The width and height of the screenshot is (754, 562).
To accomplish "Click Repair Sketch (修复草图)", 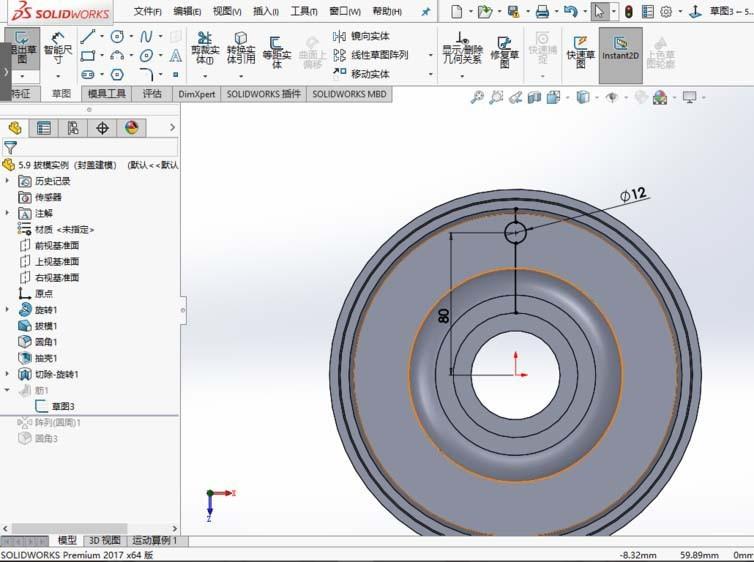I will [x=504, y=52].
